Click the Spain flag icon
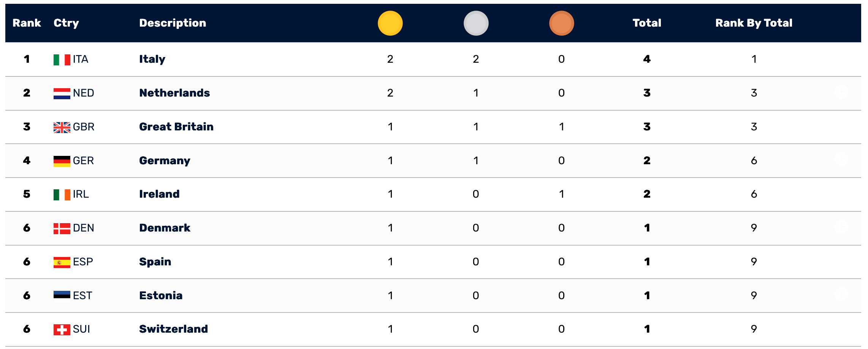This screenshot has width=868, height=349. 62,262
